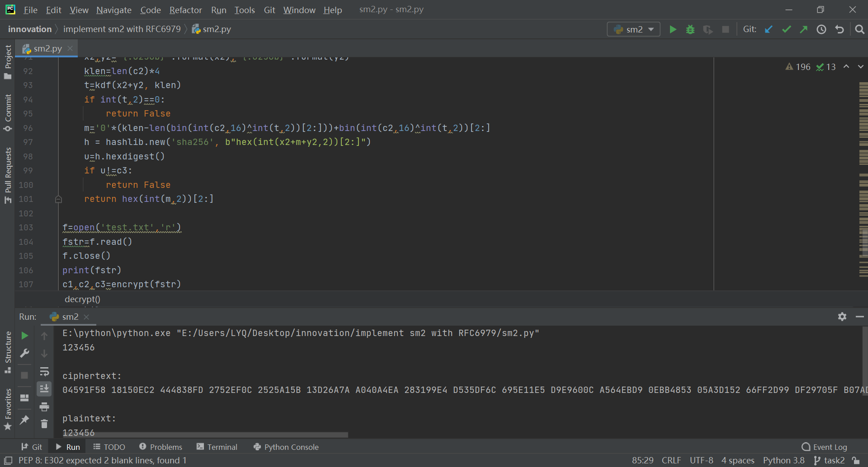This screenshot has height=467, width=868.
Task: Pin the Run tab
Action: pos(24,420)
